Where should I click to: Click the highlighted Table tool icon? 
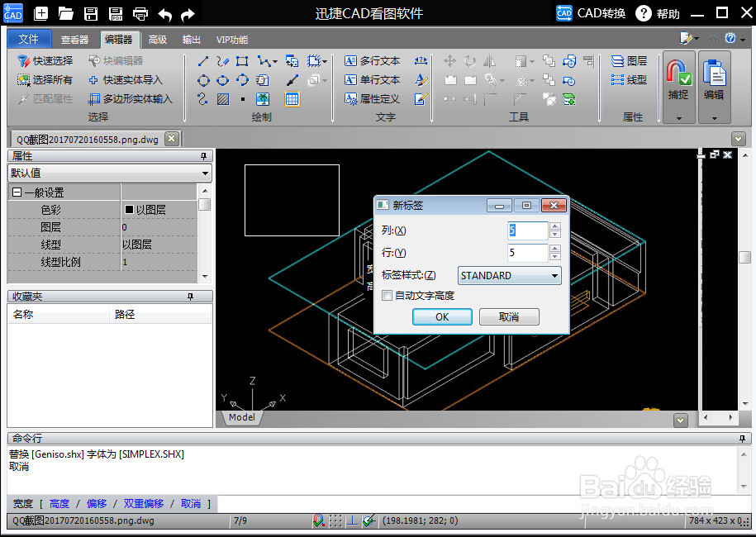coord(292,99)
